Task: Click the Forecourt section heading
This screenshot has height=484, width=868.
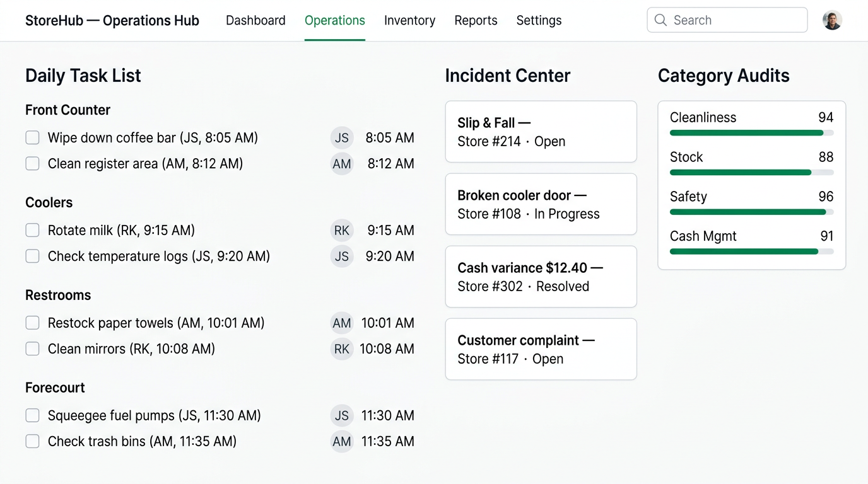Action: point(55,388)
